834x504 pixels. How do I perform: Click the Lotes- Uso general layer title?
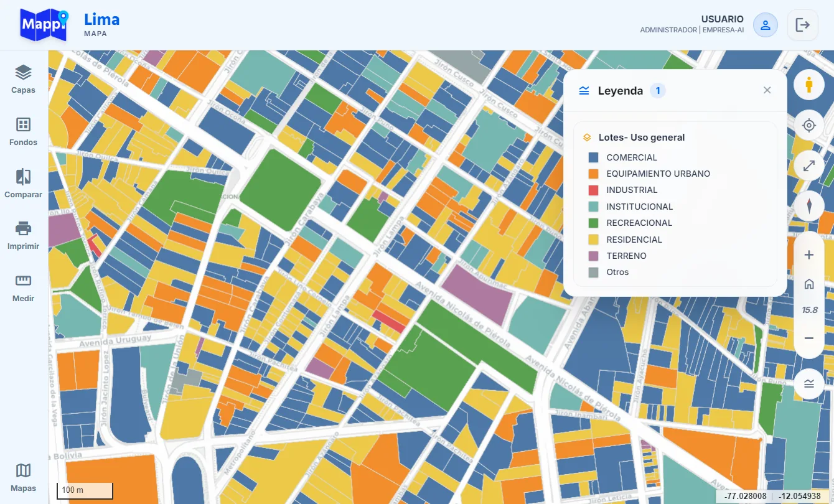click(642, 138)
